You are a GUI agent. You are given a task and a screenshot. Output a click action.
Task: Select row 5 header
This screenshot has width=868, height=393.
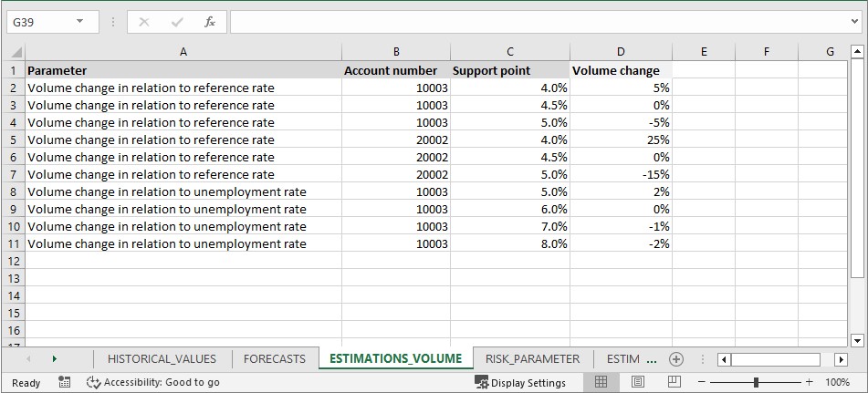[x=14, y=140]
